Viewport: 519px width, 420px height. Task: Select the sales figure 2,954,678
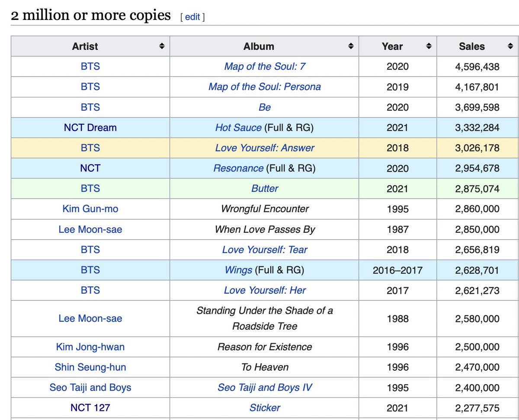coord(477,168)
